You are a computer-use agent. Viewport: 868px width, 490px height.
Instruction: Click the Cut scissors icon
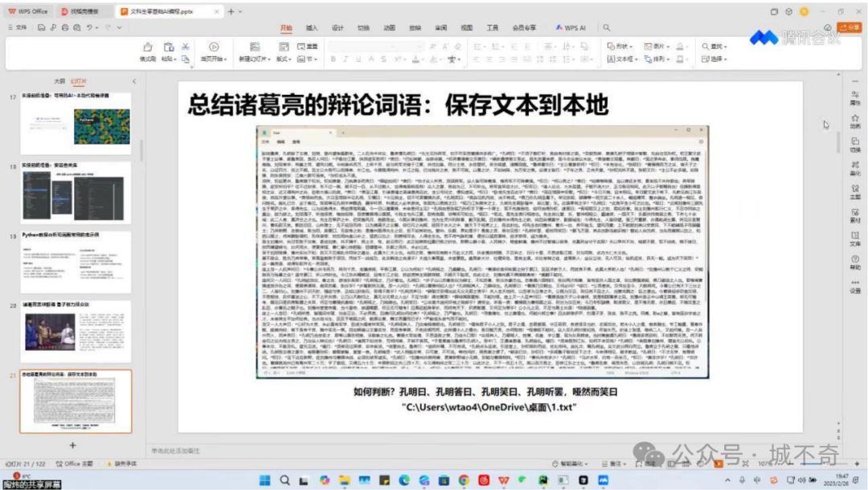186,47
